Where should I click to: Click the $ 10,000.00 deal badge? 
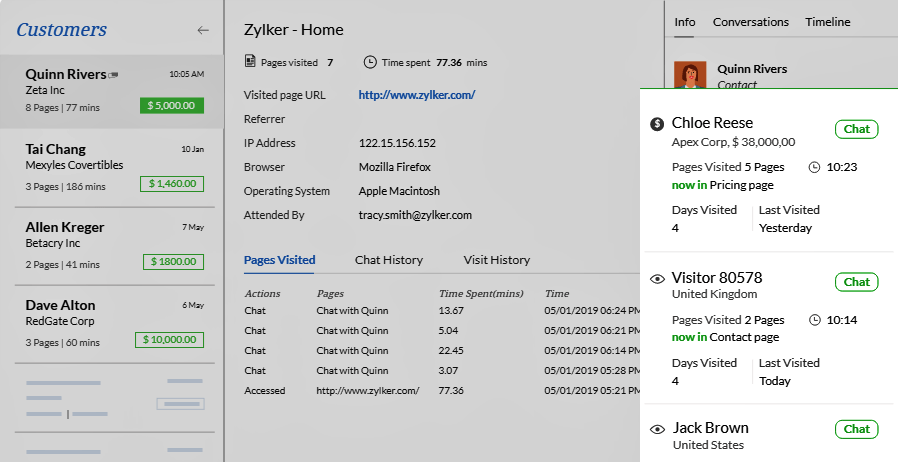click(169, 339)
